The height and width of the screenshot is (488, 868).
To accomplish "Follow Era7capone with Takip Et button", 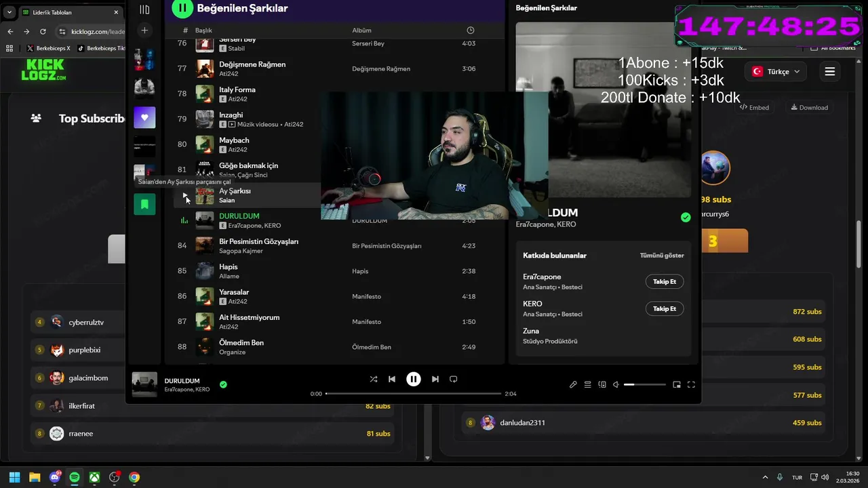I will pos(665,281).
